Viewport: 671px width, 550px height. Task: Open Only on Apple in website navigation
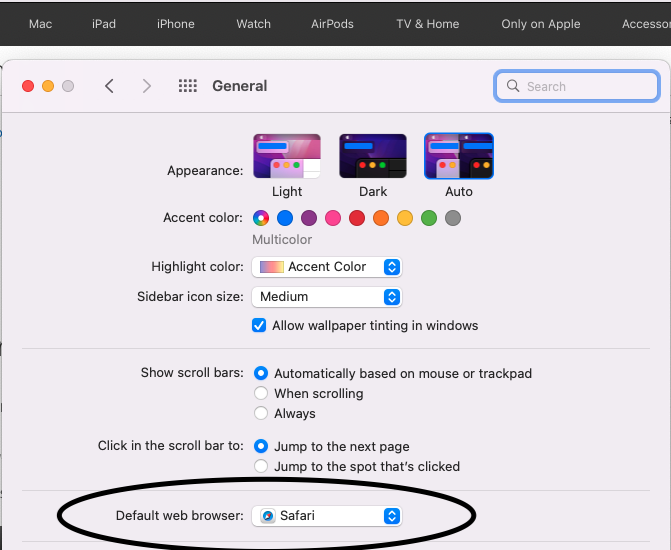(541, 24)
